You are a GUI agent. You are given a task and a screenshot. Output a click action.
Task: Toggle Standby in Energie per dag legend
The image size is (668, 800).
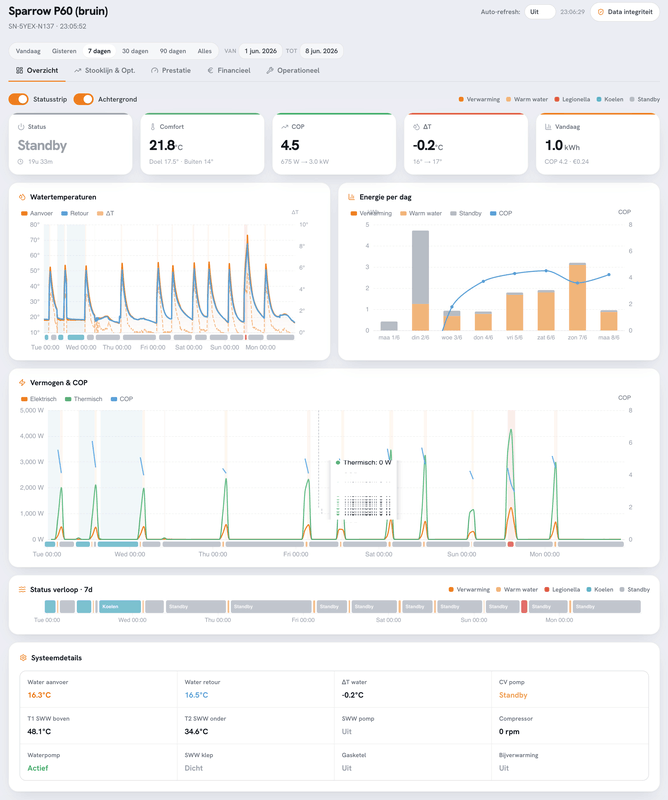click(466, 213)
